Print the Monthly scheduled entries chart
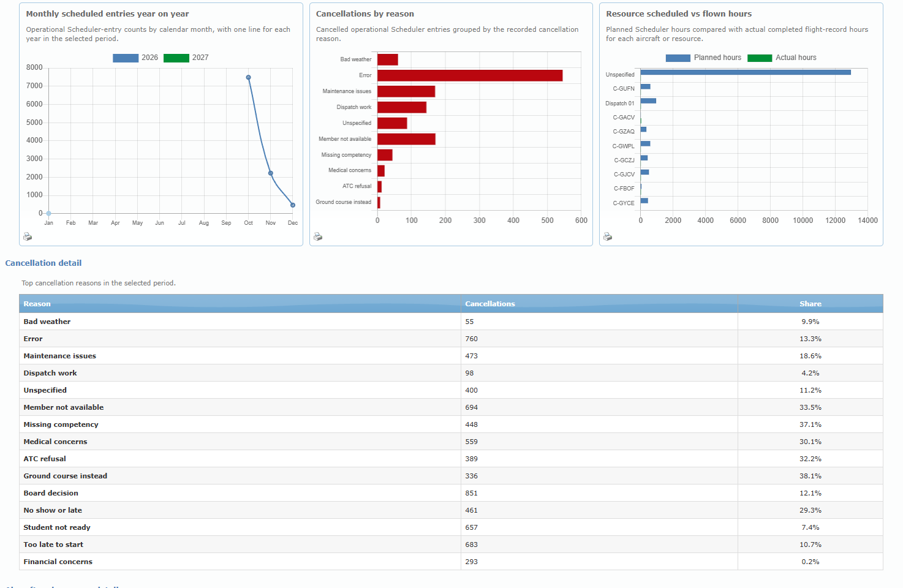Screen dimensions: 903x588 [28, 236]
